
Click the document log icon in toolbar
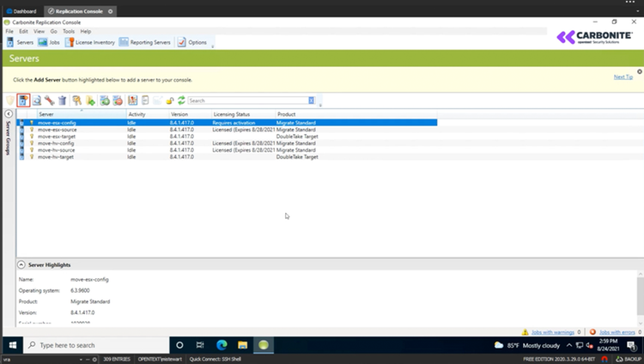(145, 100)
